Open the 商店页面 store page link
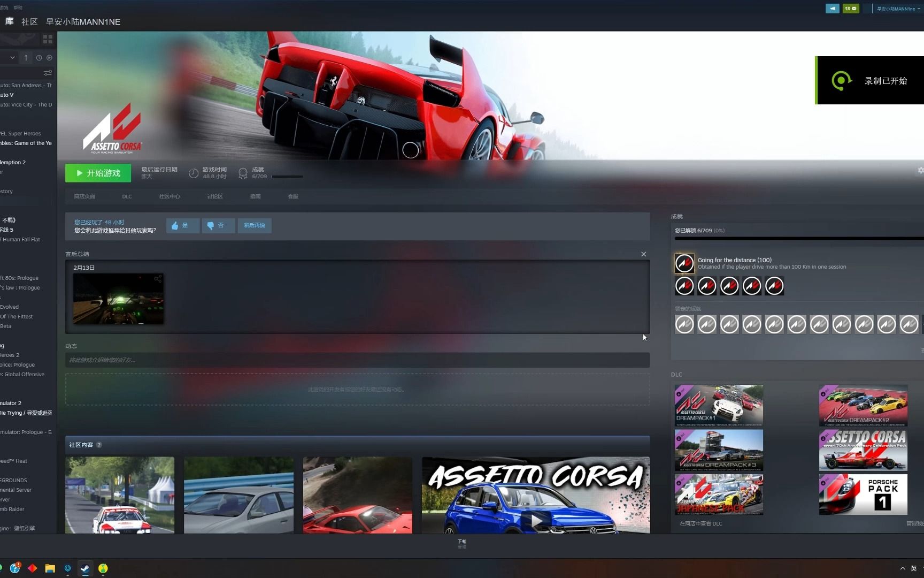The width and height of the screenshot is (924, 578). point(84,196)
